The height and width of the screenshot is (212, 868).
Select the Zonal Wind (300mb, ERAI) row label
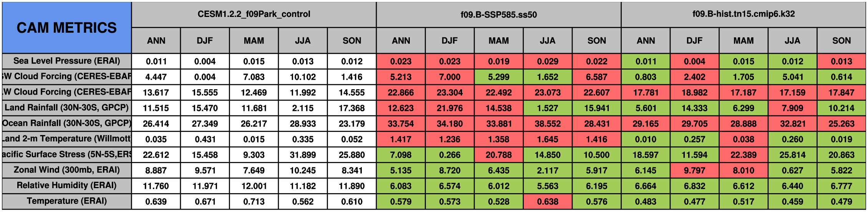66,170
